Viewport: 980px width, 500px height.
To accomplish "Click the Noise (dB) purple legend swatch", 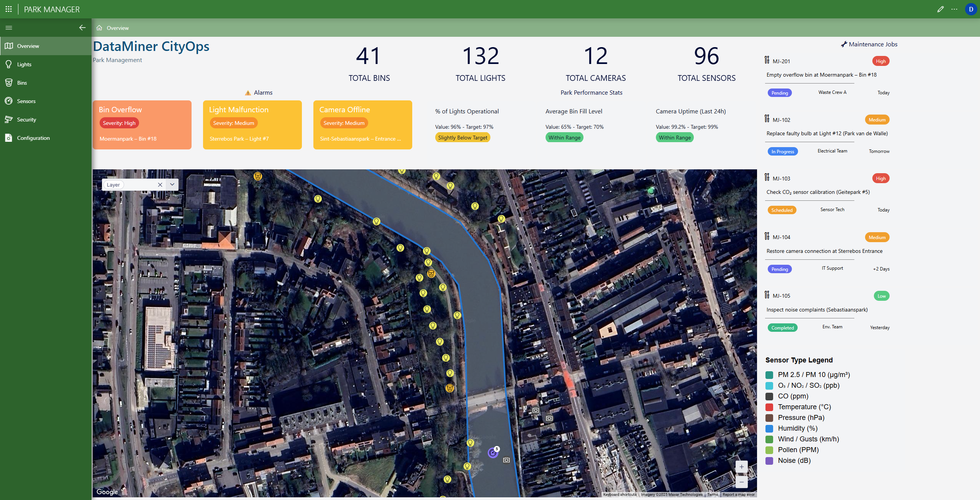I will click(769, 461).
